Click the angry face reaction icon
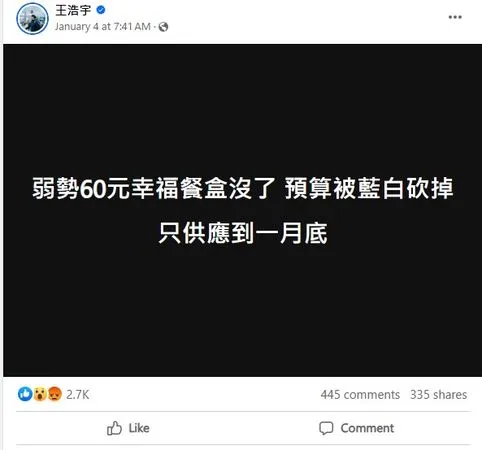The image size is (482, 450). 55,394
